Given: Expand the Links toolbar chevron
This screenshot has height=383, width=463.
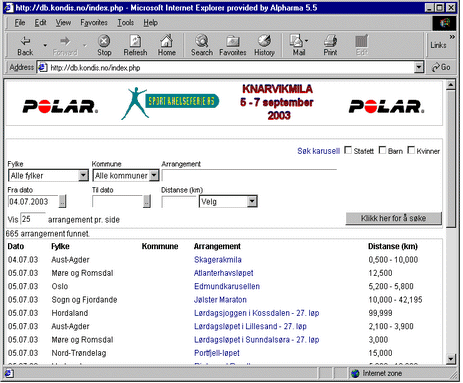Looking at the screenshot, I should coord(452,37).
